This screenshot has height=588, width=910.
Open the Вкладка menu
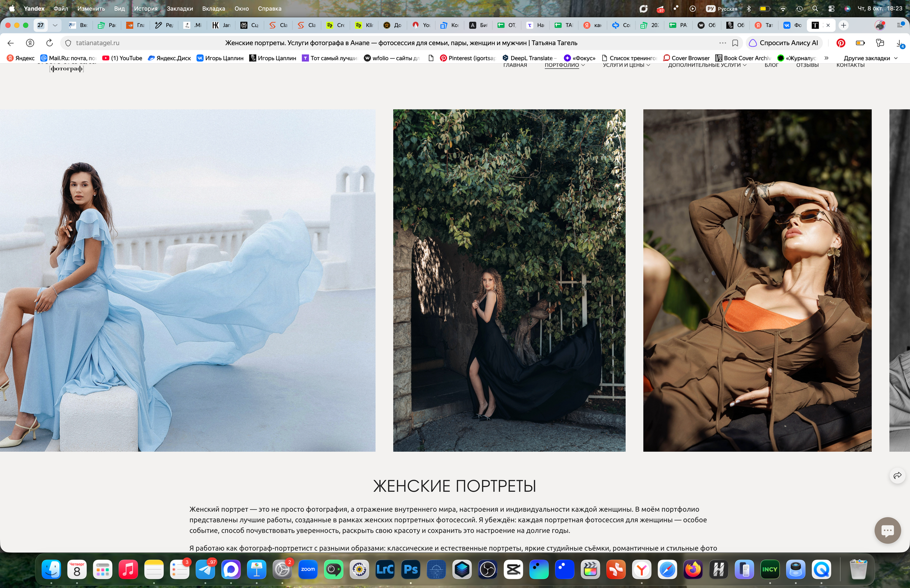click(214, 9)
